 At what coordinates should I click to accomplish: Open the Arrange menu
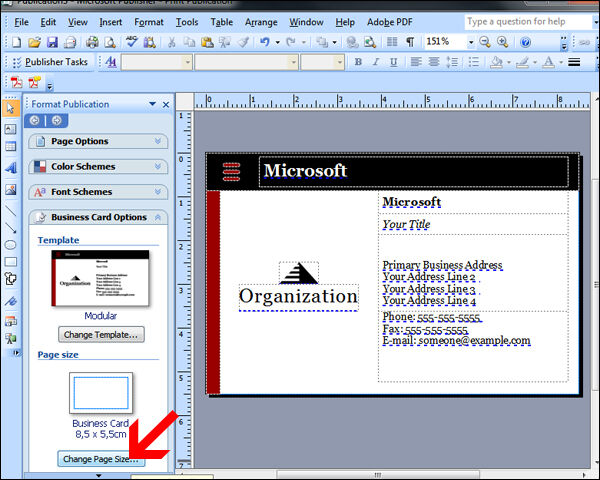[261, 22]
